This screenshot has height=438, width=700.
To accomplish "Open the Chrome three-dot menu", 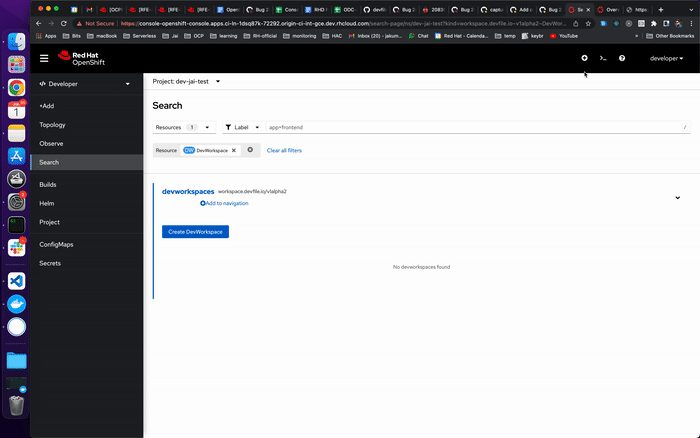I will pos(691,23).
